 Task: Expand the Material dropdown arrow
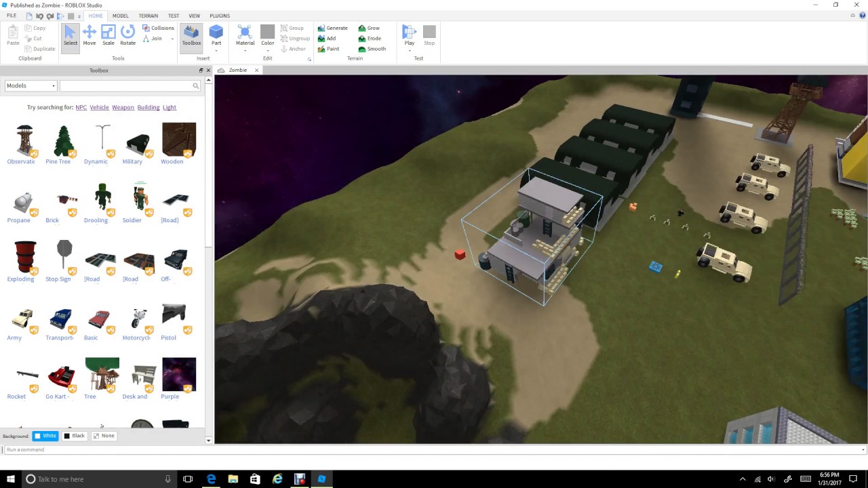(x=245, y=51)
